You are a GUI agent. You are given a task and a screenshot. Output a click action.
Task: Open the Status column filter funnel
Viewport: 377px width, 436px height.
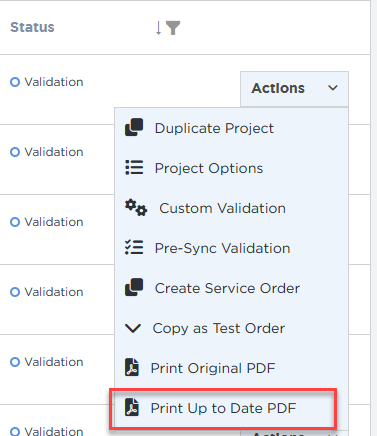click(x=173, y=28)
